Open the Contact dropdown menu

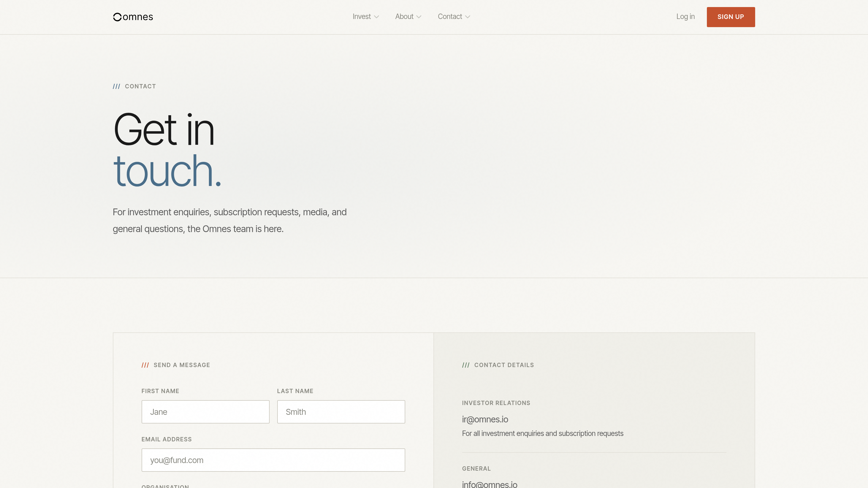point(453,17)
